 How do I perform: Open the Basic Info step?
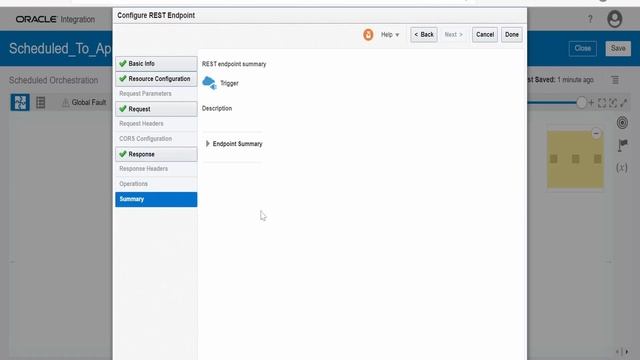click(156, 64)
